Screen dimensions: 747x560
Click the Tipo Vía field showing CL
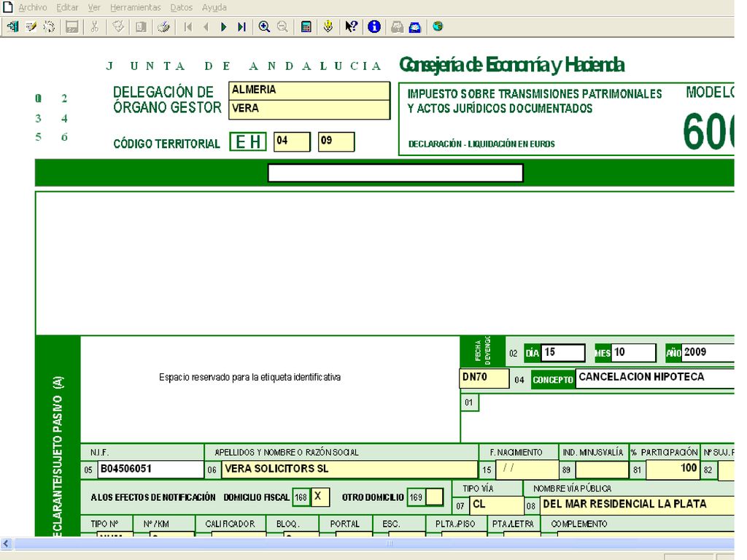(x=496, y=505)
